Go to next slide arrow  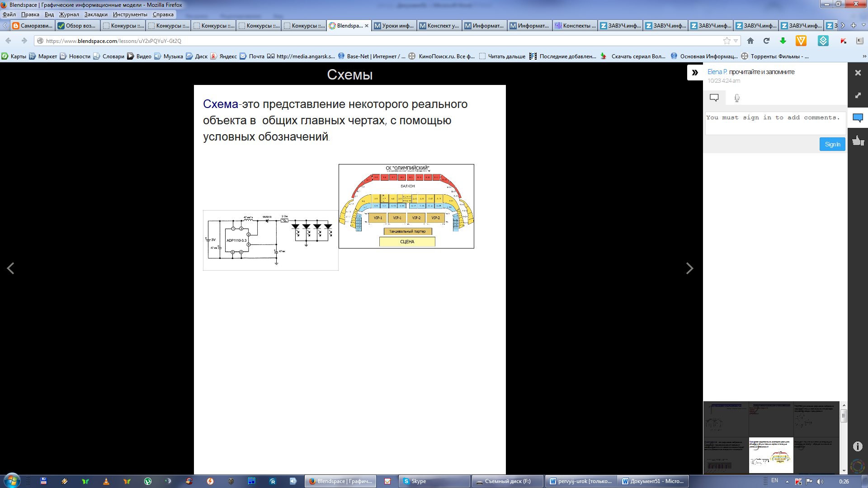point(689,268)
